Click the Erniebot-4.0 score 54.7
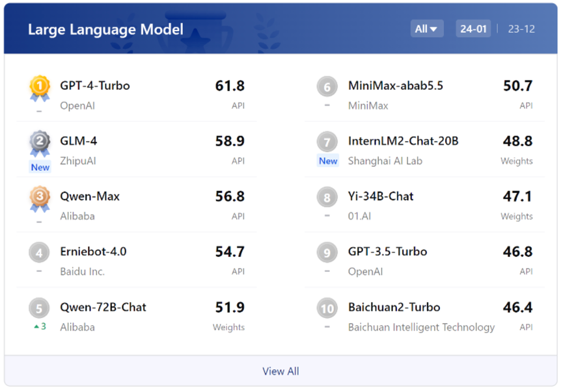The width and height of the screenshot is (563, 392). tap(230, 252)
